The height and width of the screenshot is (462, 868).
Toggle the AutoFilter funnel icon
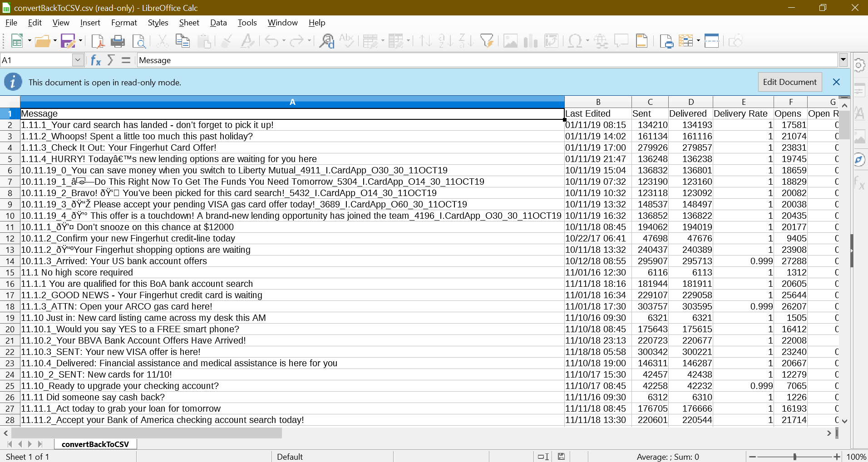click(x=487, y=41)
